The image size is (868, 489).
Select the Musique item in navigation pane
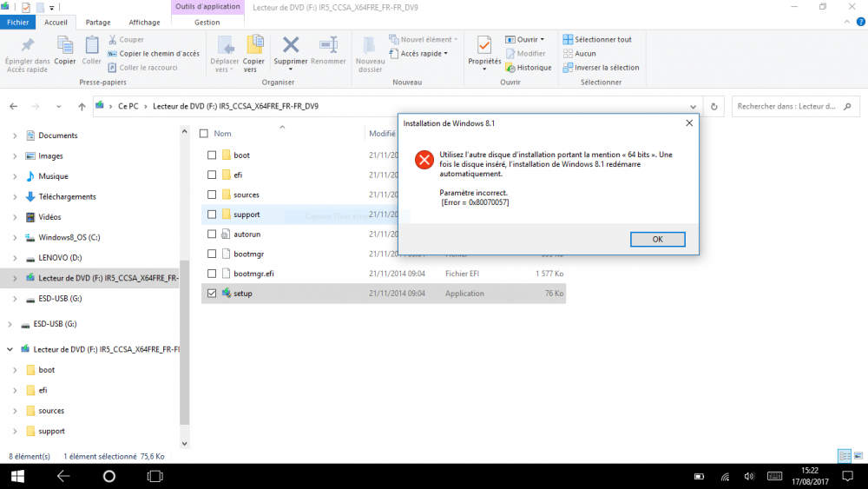coord(53,176)
